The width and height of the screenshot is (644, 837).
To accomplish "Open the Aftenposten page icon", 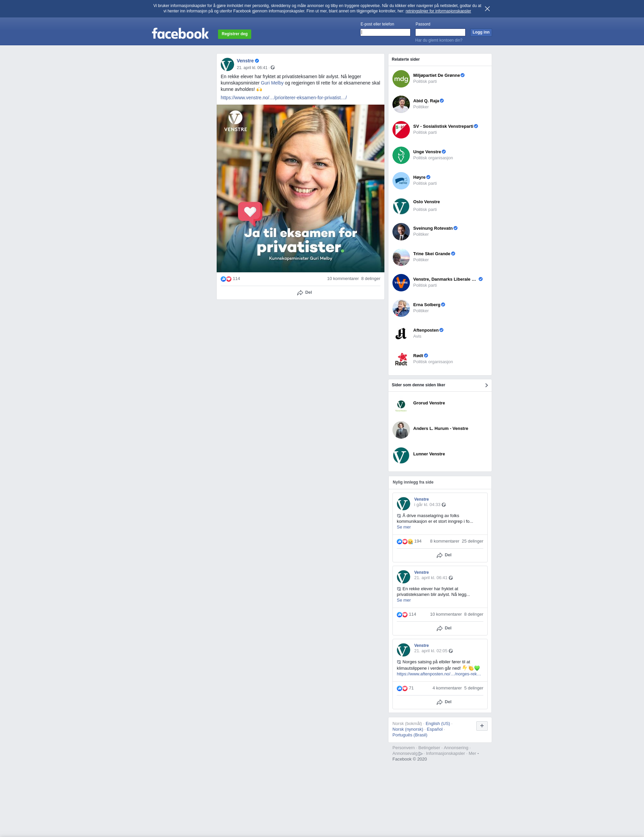I will pos(401,333).
